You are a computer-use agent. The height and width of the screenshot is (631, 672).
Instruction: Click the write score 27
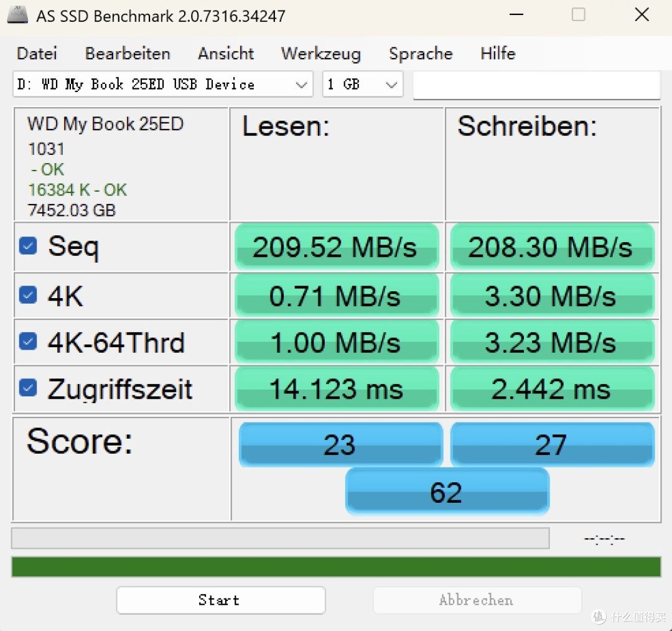(552, 444)
